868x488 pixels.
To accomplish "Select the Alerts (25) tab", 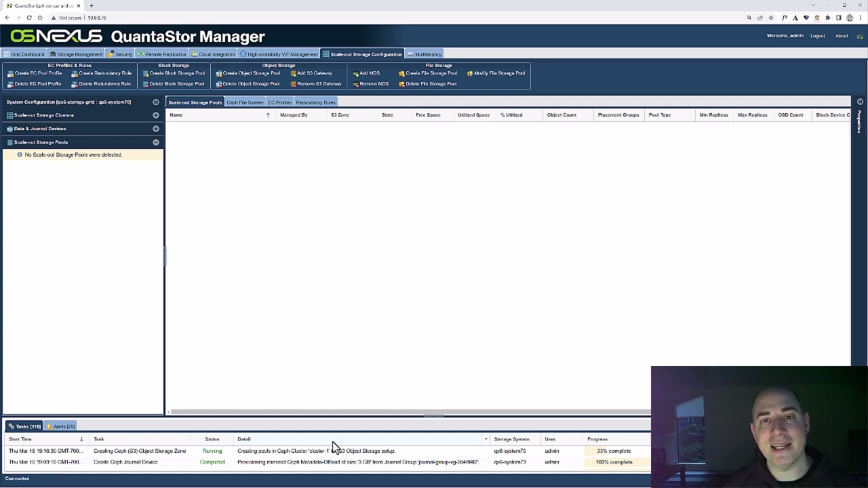I will (x=61, y=426).
